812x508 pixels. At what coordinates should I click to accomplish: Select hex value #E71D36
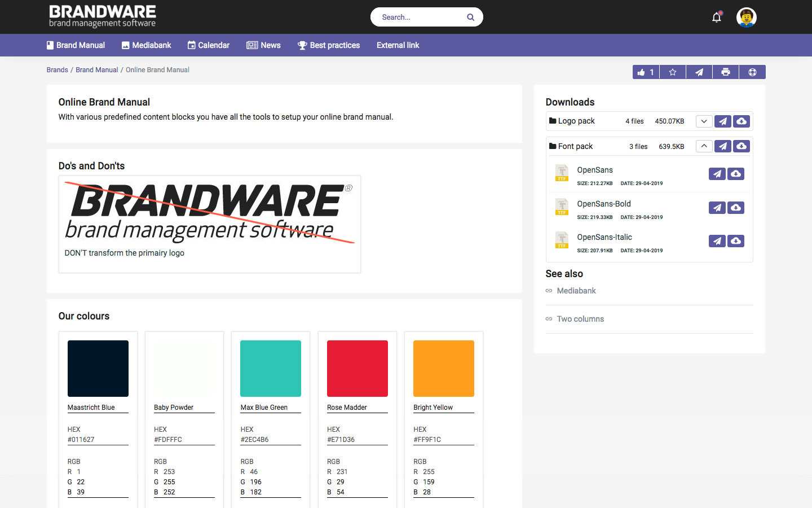point(341,440)
